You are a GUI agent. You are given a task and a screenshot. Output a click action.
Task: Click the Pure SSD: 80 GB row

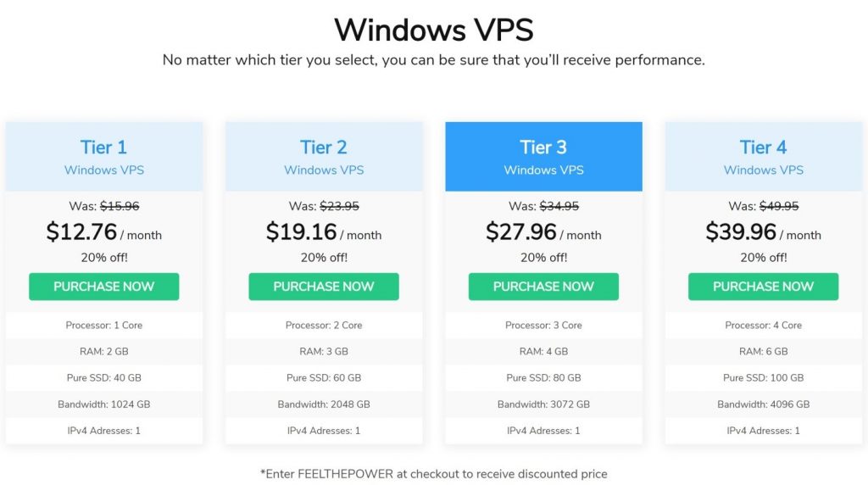click(x=543, y=377)
